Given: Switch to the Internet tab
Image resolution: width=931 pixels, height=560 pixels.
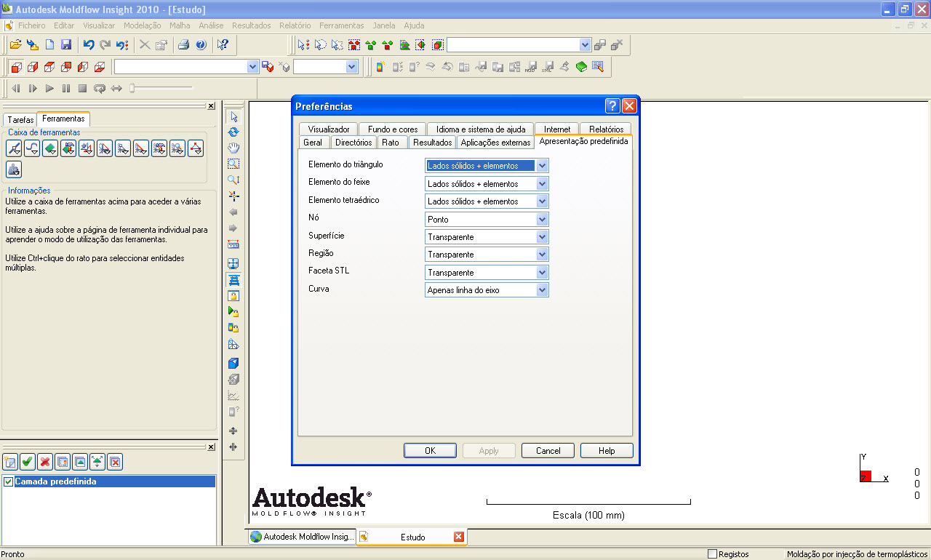Looking at the screenshot, I should pos(557,129).
